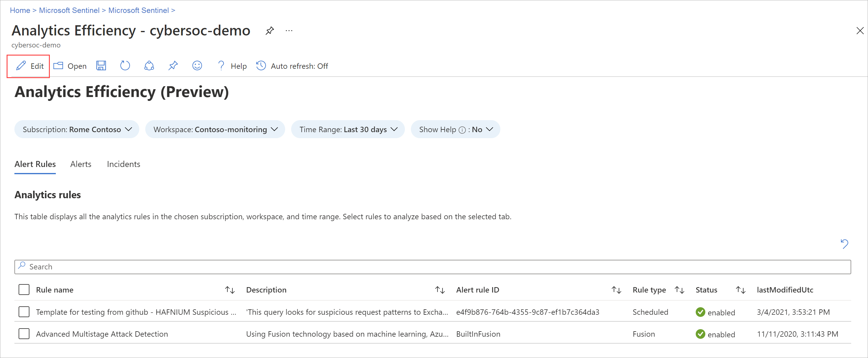868x358 pixels.
Task: Switch to the Alerts tab
Action: coord(81,164)
